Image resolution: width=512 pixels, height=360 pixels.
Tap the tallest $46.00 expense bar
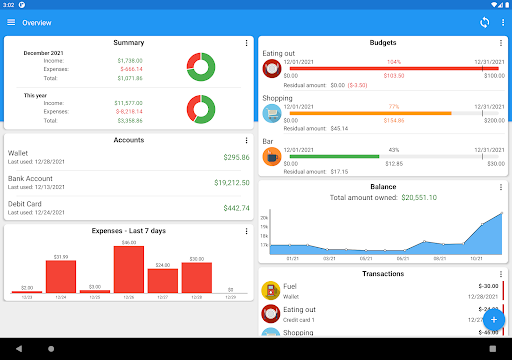pyautogui.click(x=129, y=269)
